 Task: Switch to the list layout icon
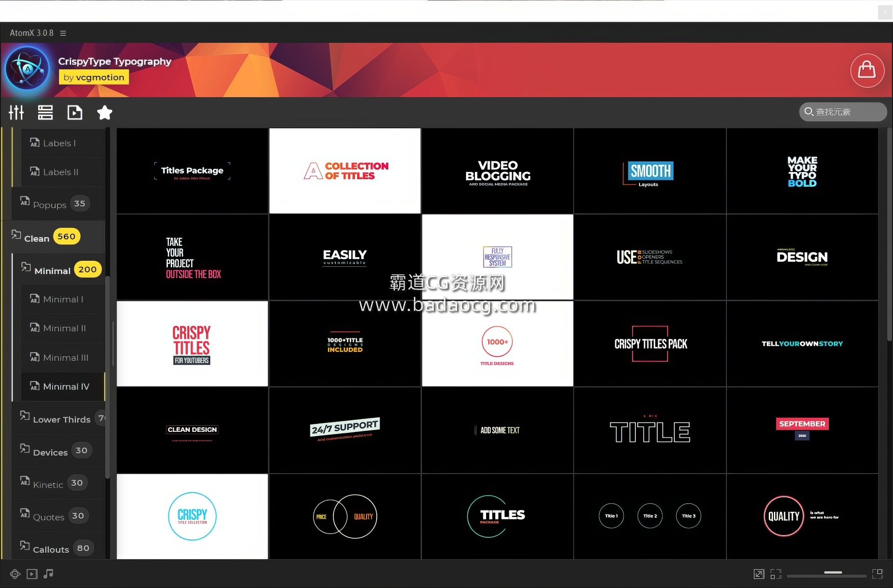coord(45,112)
